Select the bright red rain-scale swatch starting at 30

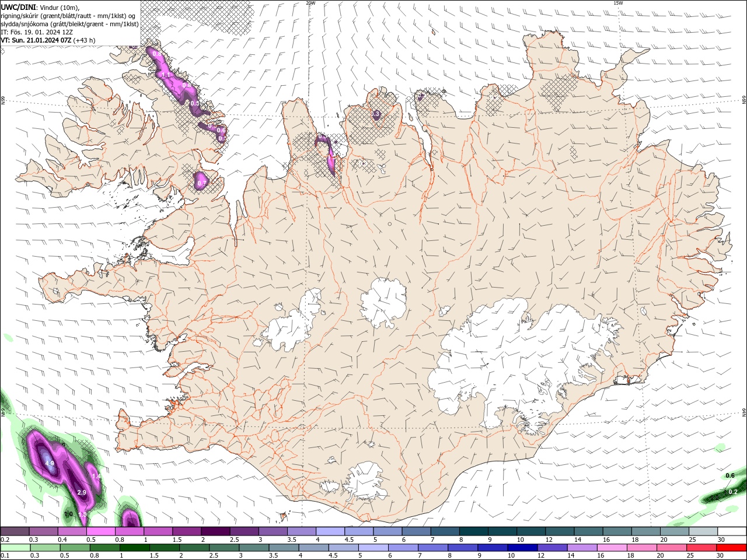(x=732, y=548)
